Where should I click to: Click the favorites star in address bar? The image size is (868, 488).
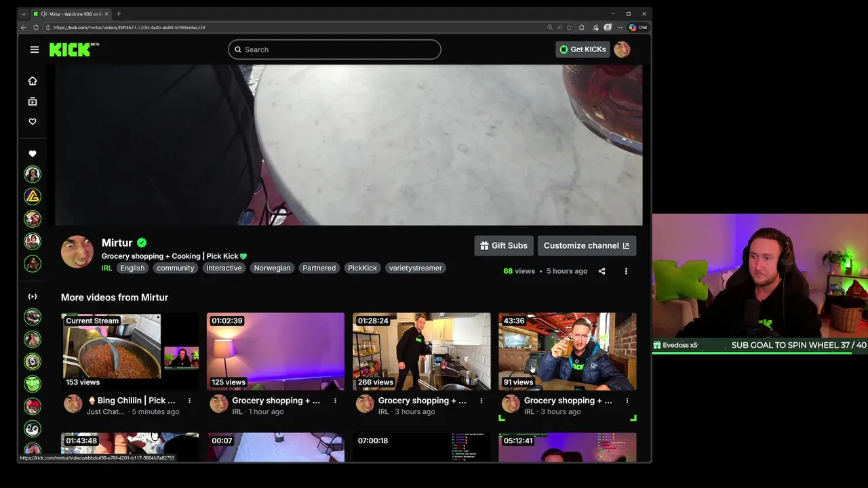click(x=570, y=27)
